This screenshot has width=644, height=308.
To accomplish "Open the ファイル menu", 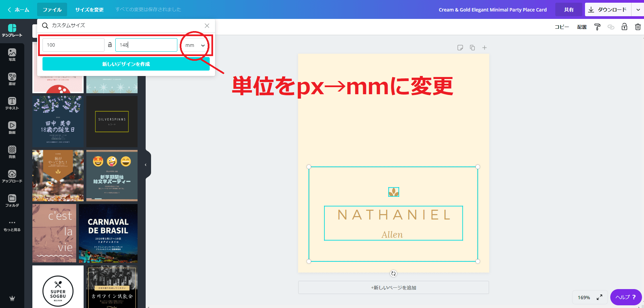I will pyautogui.click(x=52, y=10).
